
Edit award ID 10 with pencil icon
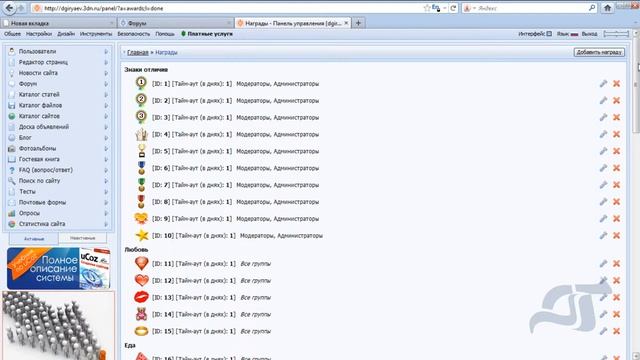603,236
